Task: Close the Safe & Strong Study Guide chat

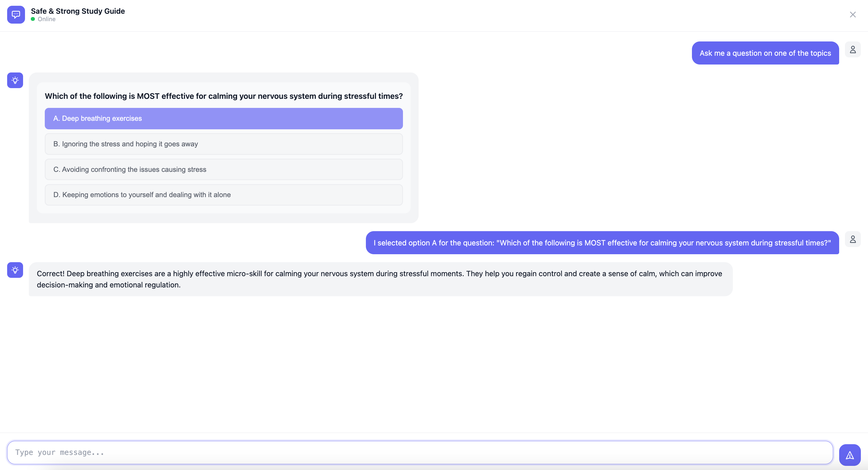Action: coord(853,15)
